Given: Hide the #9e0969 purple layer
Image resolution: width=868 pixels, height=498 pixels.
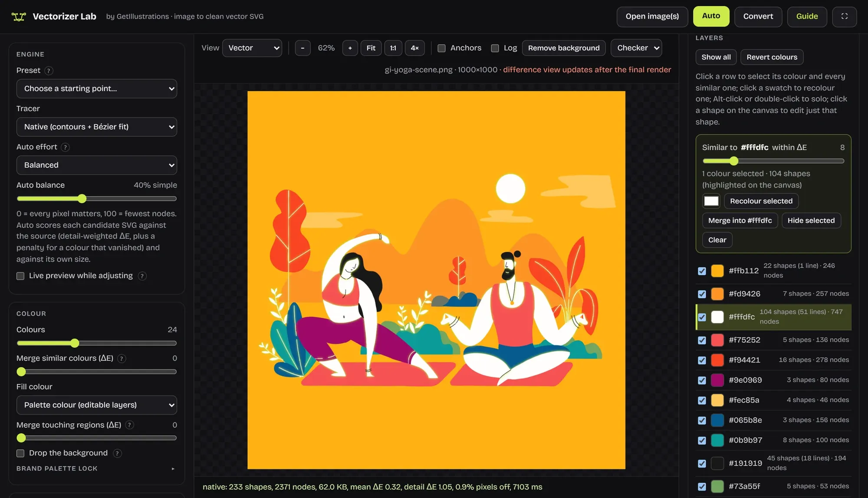Looking at the screenshot, I should [702, 380].
